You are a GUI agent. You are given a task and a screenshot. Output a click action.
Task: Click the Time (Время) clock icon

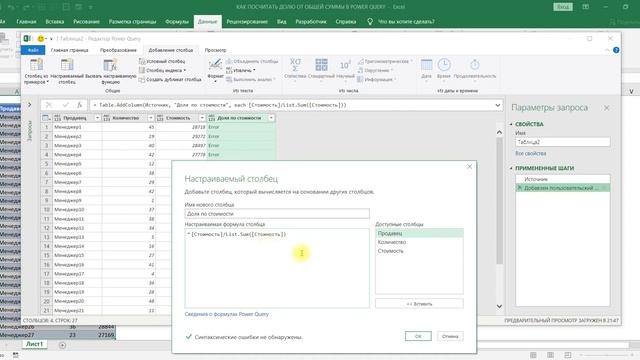pyautogui.click(x=444, y=65)
